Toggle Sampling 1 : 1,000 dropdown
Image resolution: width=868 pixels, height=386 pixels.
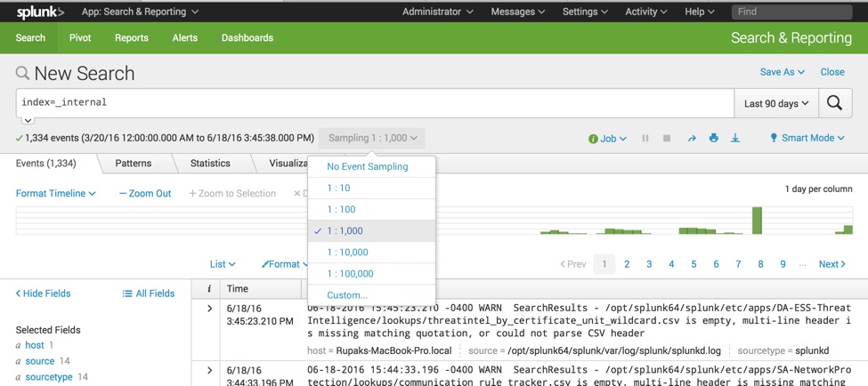tap(372, 138)
